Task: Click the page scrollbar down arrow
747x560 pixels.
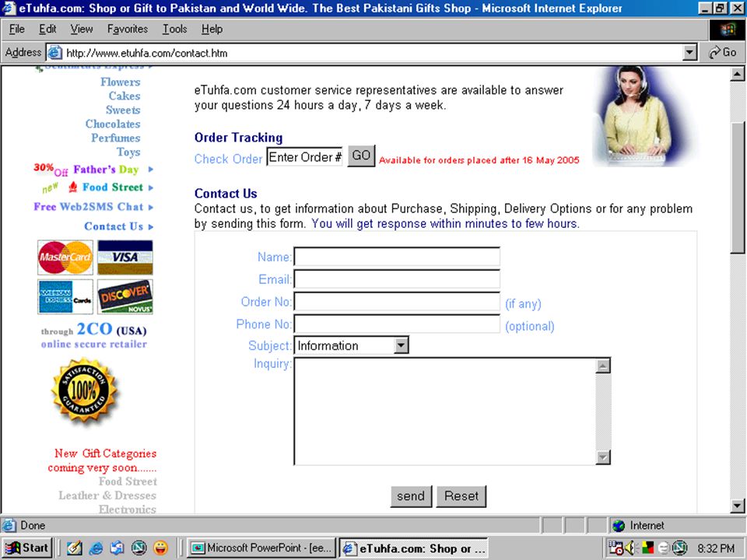Action: coord(737,506)
